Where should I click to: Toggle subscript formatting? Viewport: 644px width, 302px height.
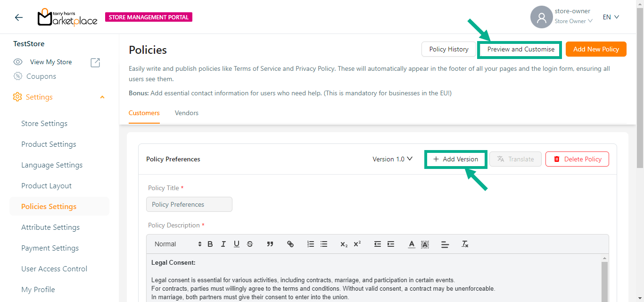point(344,244)
